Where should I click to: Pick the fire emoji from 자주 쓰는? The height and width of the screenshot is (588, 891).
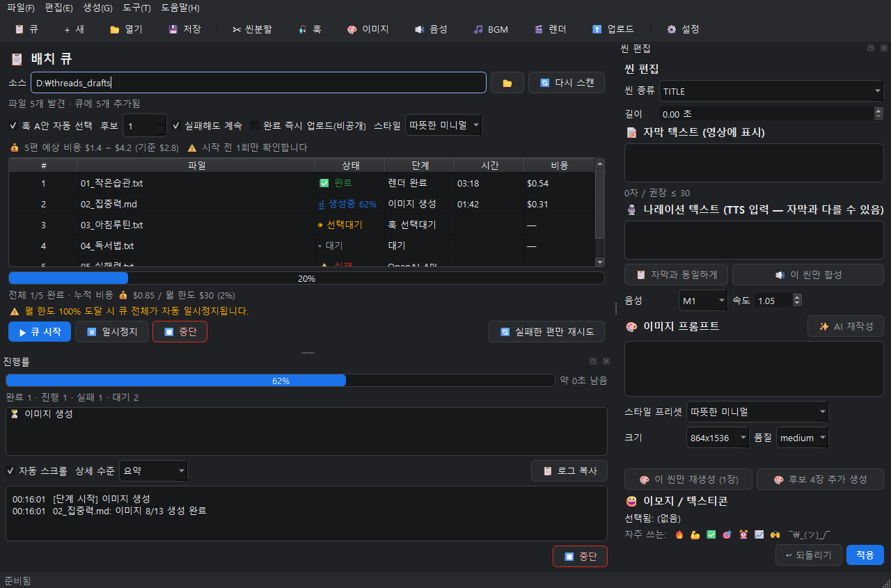[679, 534]
